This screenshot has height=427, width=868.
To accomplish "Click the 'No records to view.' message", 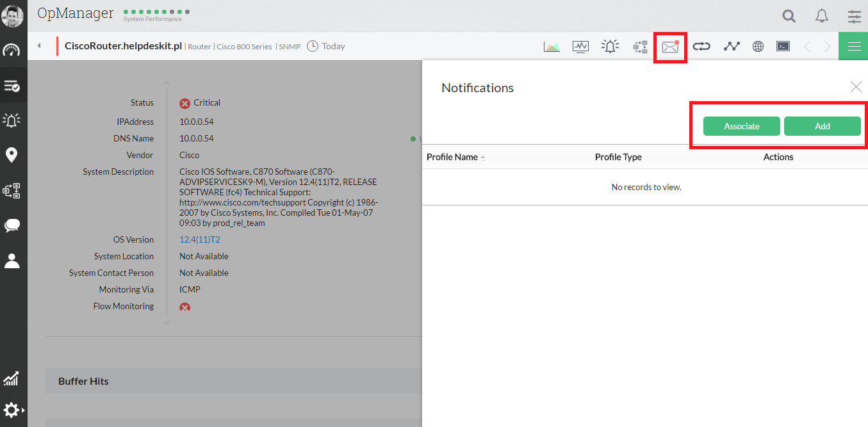I will click(646, 187).
